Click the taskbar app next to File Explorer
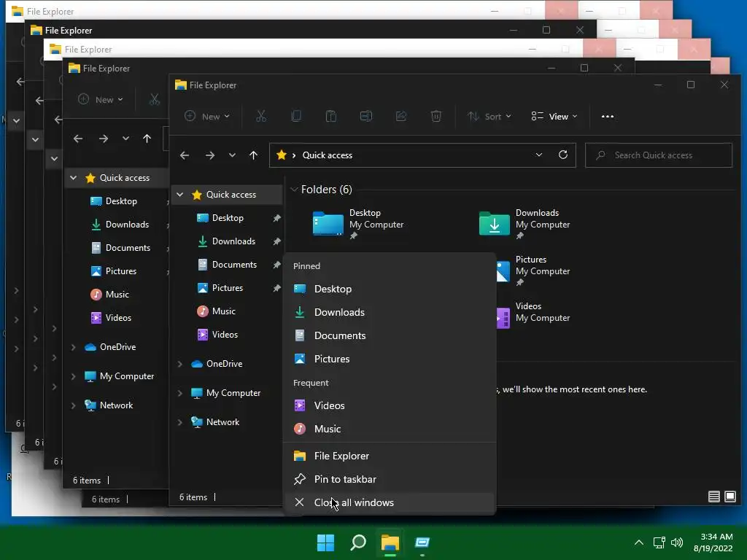The height and width of the screenshot is (560, 747). [x=422, y=542]
